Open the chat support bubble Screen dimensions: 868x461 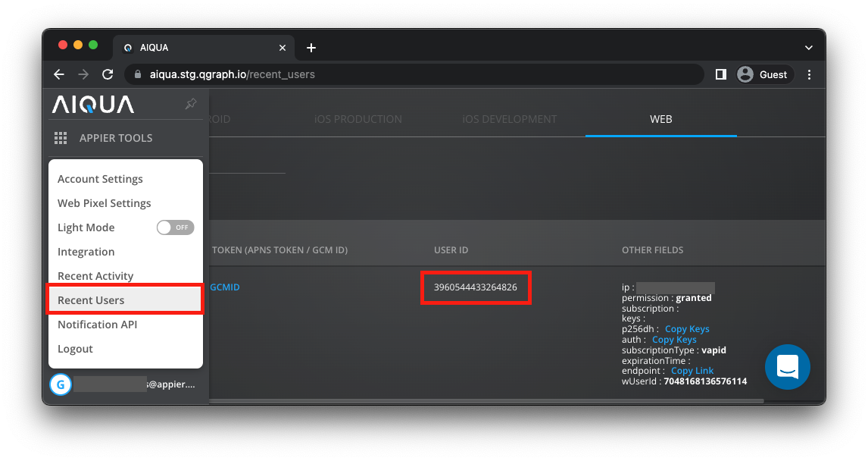787,367
